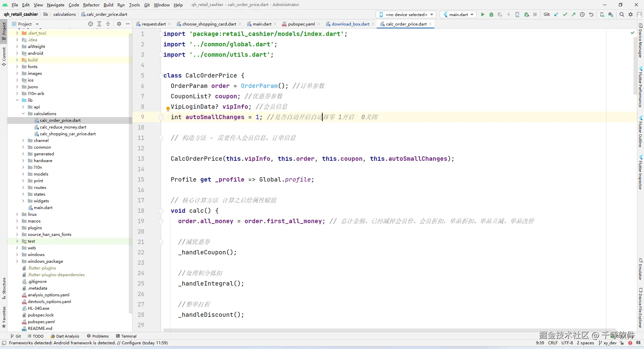Click Git Update Project arrow
Image resolution: width=644 pixels, height=349 pixels.
tap(556, 14)
